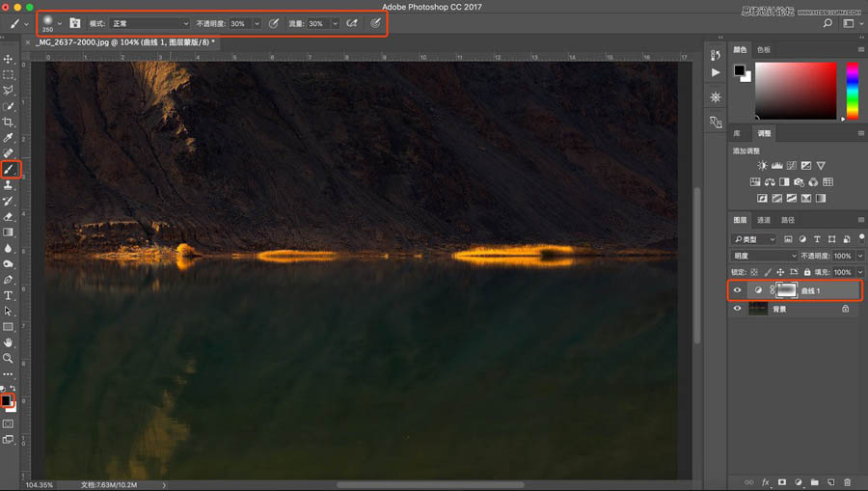The height and width of the screenshot is (491, 868).
Task: Select the Path Selection tool
Action: click(x=9, y=312)
